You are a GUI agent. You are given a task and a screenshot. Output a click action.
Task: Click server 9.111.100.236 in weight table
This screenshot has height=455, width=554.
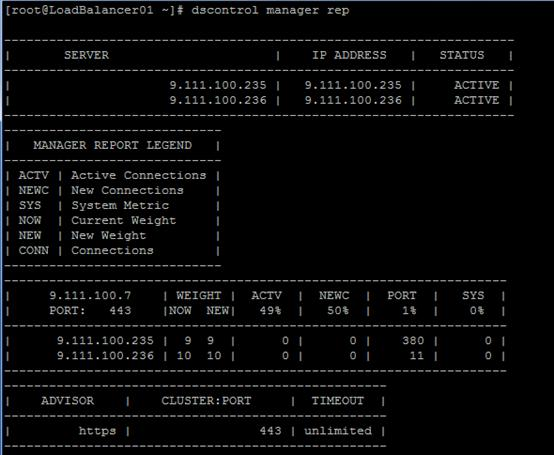105,355
